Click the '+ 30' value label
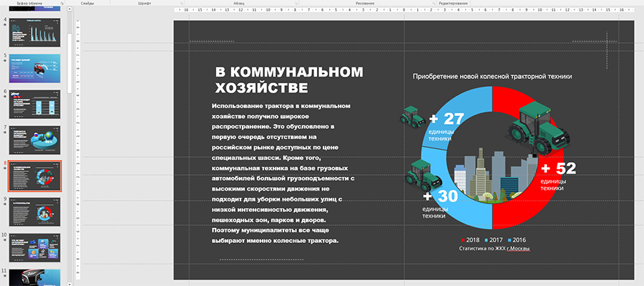This screenshot has width=644, height=286. 440,196
